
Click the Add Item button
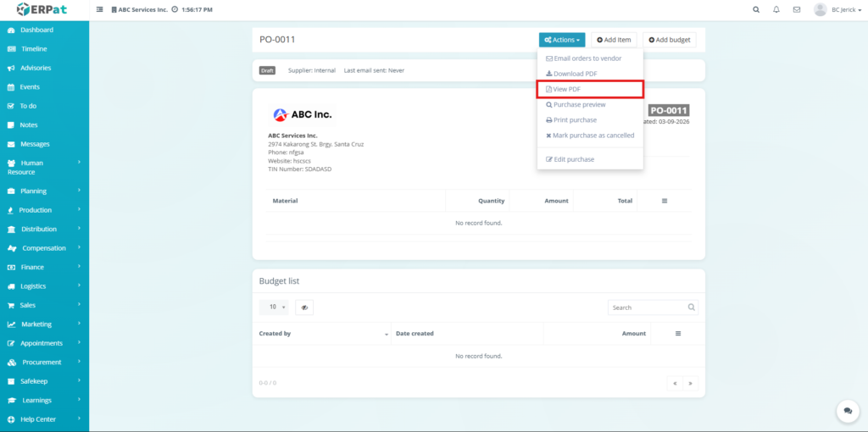click(x=614, y=40)
